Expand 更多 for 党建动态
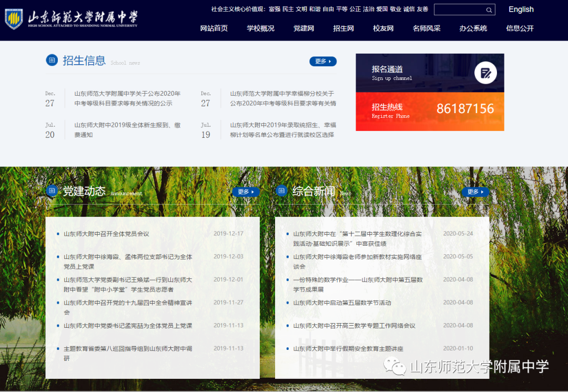 click(246, 192)
